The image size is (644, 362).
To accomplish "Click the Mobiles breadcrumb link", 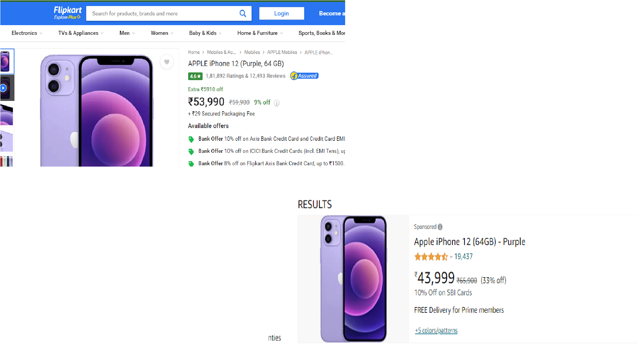I will coord(252,52).
